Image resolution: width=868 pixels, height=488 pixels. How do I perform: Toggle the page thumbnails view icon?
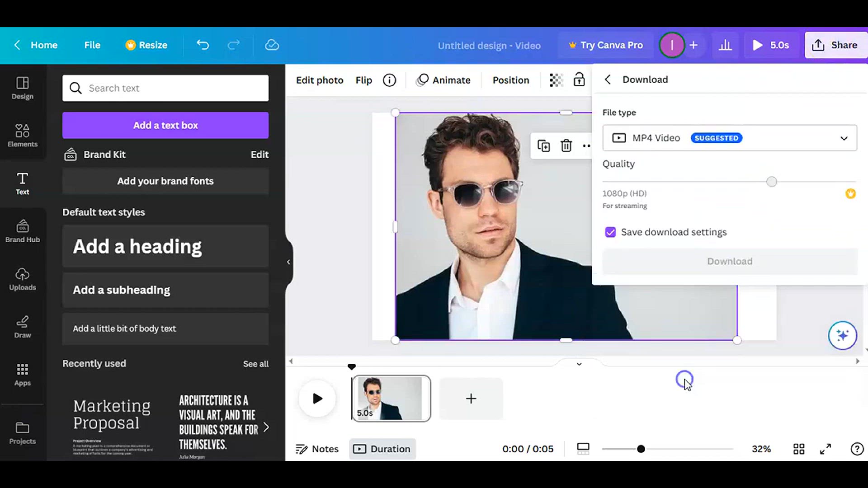coord(583,449)
